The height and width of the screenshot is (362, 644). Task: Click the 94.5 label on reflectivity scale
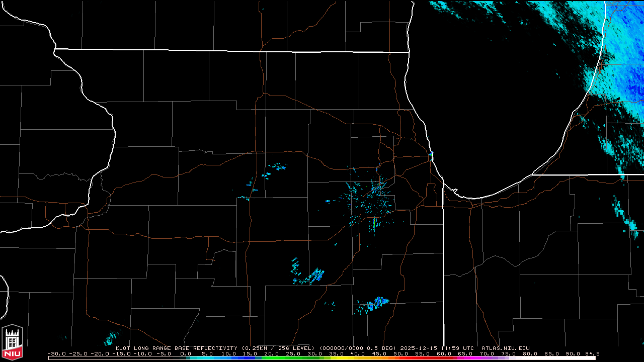[x=591, y=353]
